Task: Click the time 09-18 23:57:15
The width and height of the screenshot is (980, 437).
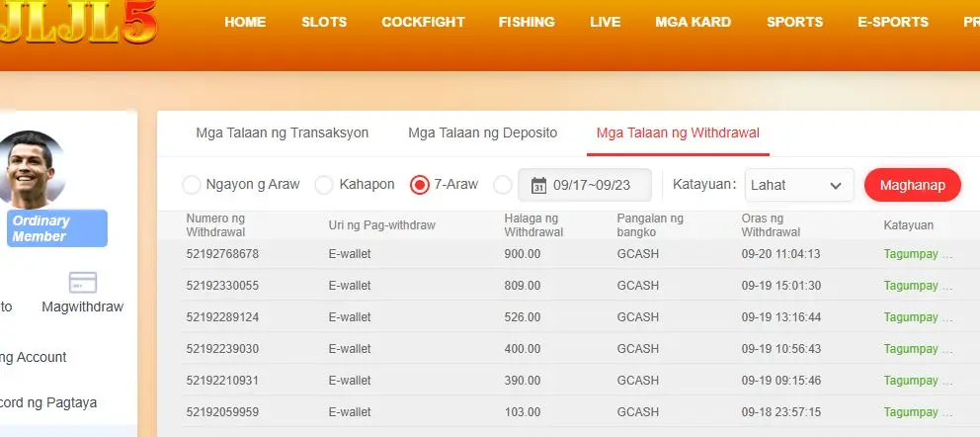Action: [x=781, y=412]
